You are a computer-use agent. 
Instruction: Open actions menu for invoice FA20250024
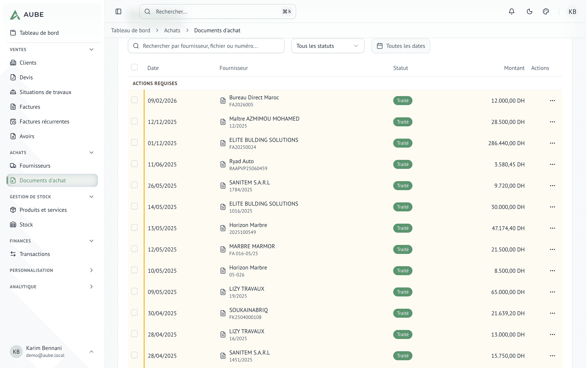pos(552,143)
